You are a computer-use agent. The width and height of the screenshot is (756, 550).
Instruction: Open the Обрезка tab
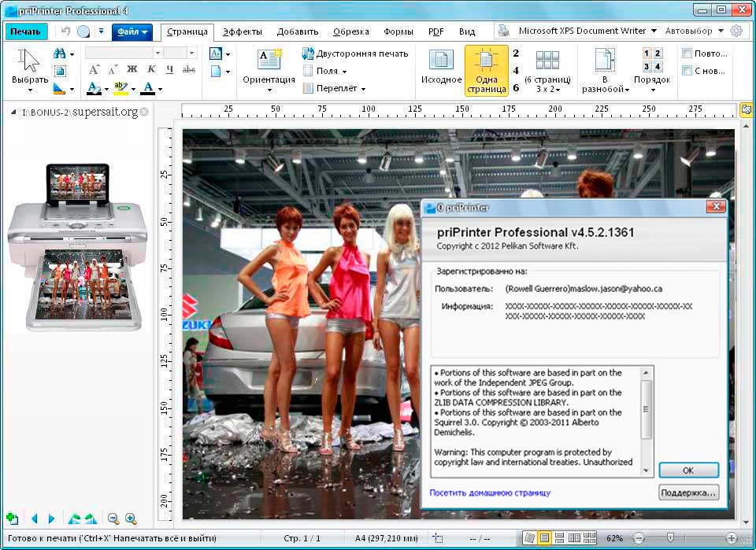[351, 31]
